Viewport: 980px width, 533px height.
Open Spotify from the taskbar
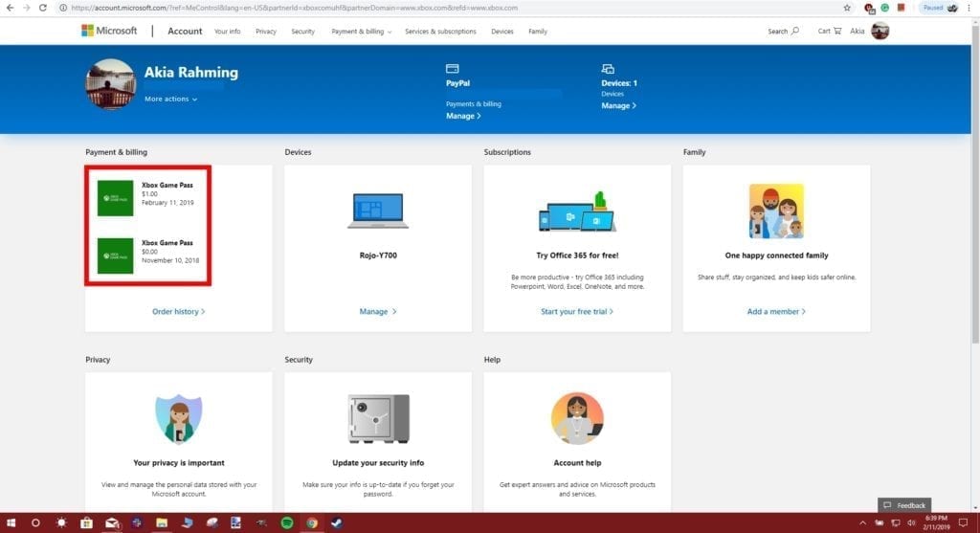pyautogui.click(x=287, y=523)
